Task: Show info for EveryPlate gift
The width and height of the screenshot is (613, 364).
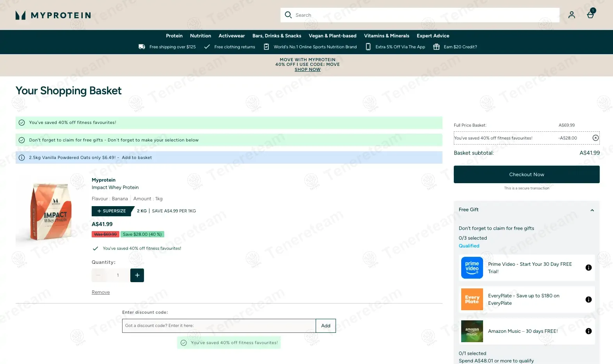Action: (588, 300)
